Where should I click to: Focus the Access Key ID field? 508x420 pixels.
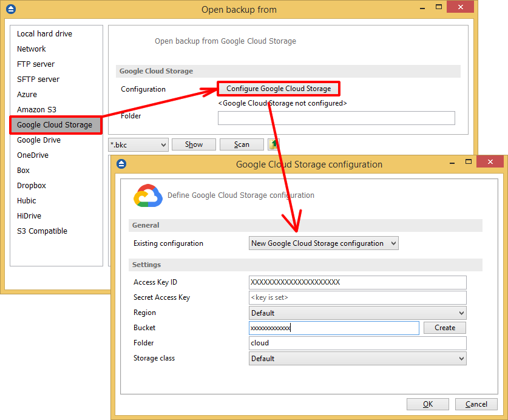point(357,282)
